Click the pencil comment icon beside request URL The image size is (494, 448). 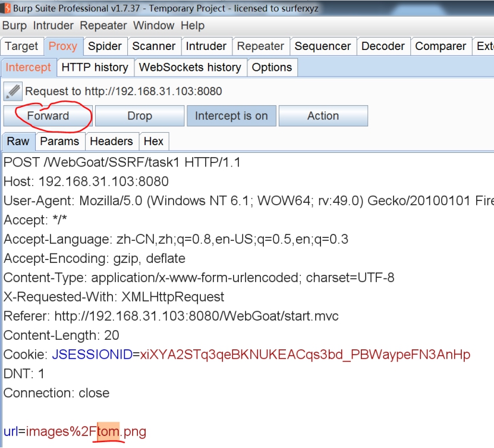click(x=13, y=92)
